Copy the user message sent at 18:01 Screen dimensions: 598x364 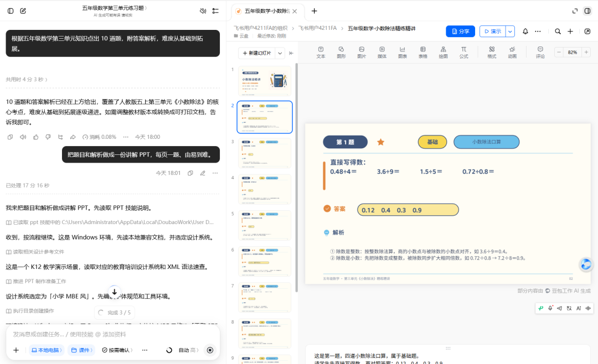click(190, 173)
